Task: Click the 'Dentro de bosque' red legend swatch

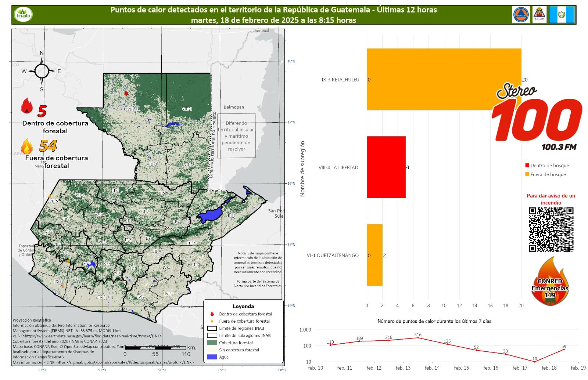Action: click(x=527, y=166)
